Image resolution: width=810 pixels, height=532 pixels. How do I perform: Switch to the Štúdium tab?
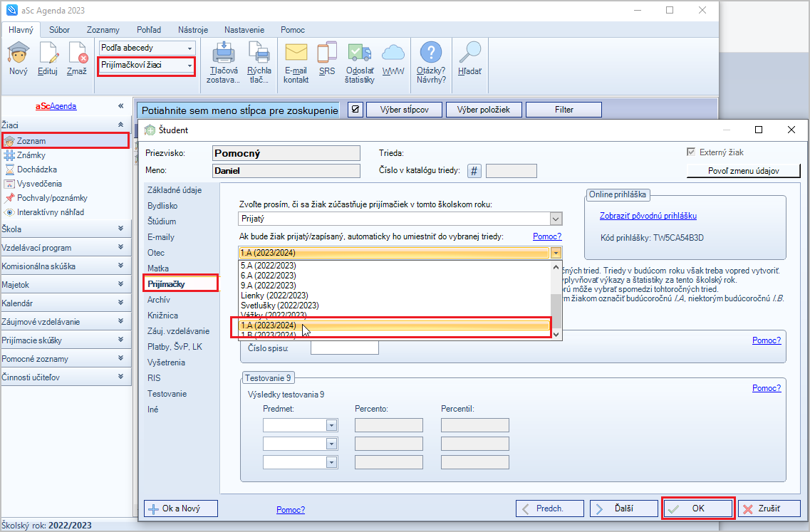[162, 221]
